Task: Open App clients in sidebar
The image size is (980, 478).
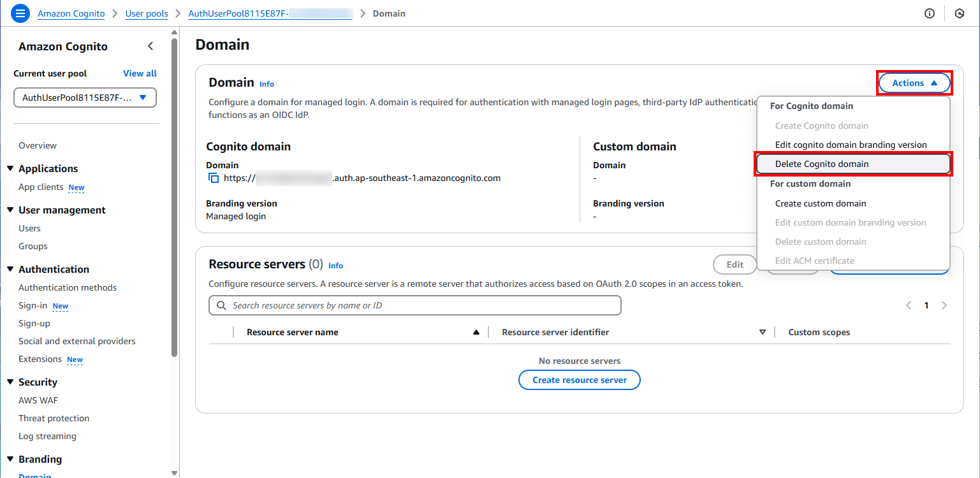Action: pyautogui.click(x=41, y=187)
